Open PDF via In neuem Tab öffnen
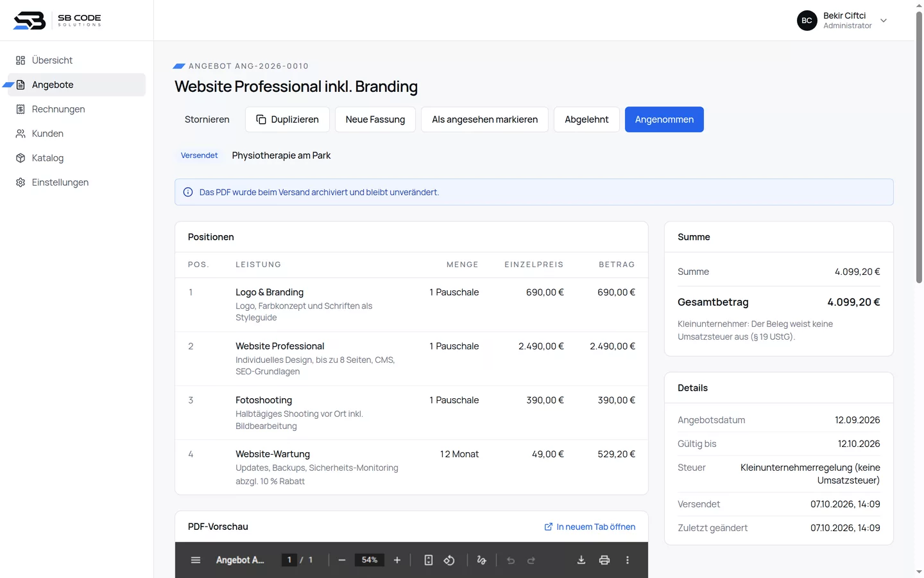The width and height of the screenshot is (924, 578). point(590,527)
